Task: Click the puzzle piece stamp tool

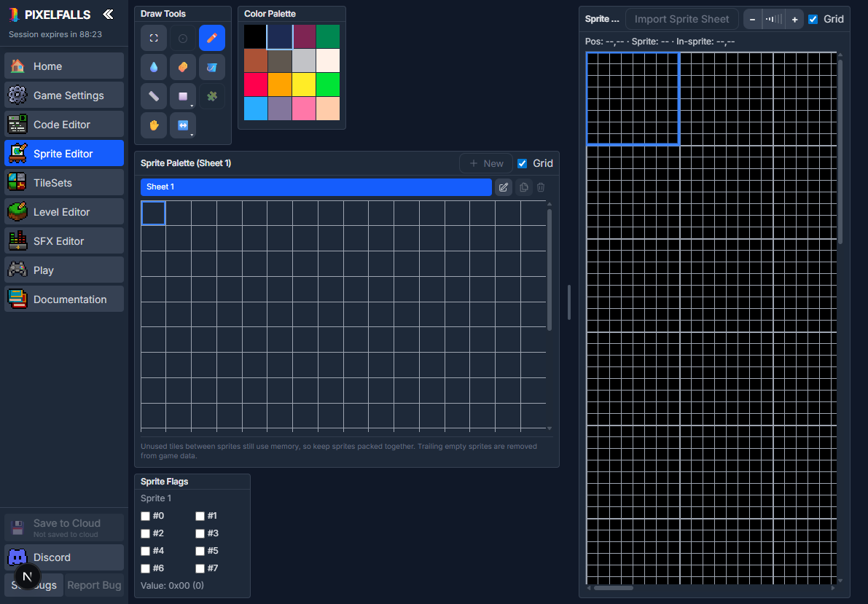Action: pos(212,96)
